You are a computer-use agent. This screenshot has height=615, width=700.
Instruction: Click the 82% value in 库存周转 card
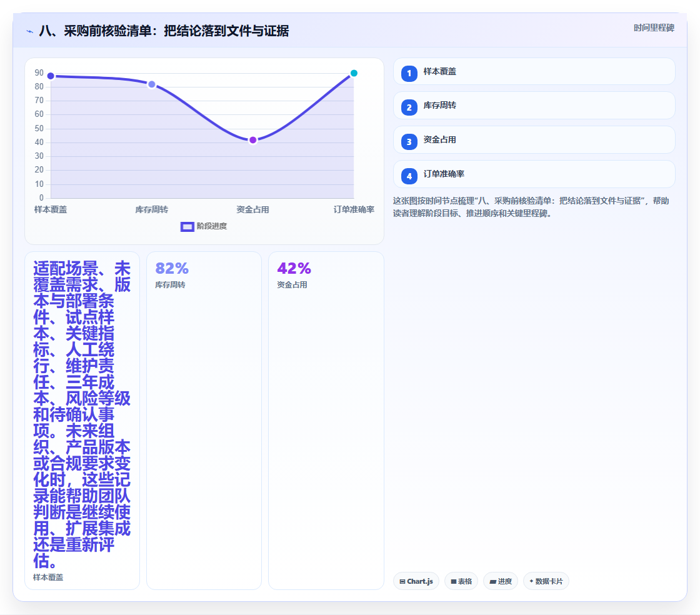[x=172, y=268]
